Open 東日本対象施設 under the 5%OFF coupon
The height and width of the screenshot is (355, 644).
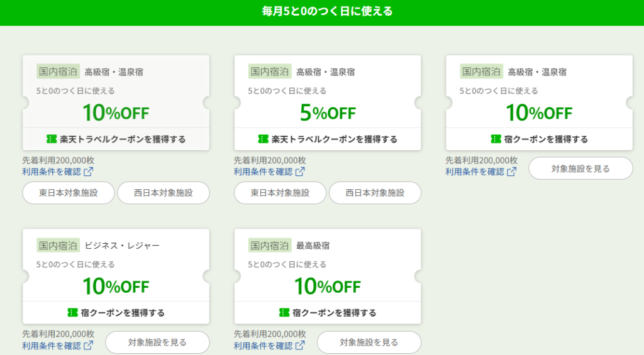[280, 193]
